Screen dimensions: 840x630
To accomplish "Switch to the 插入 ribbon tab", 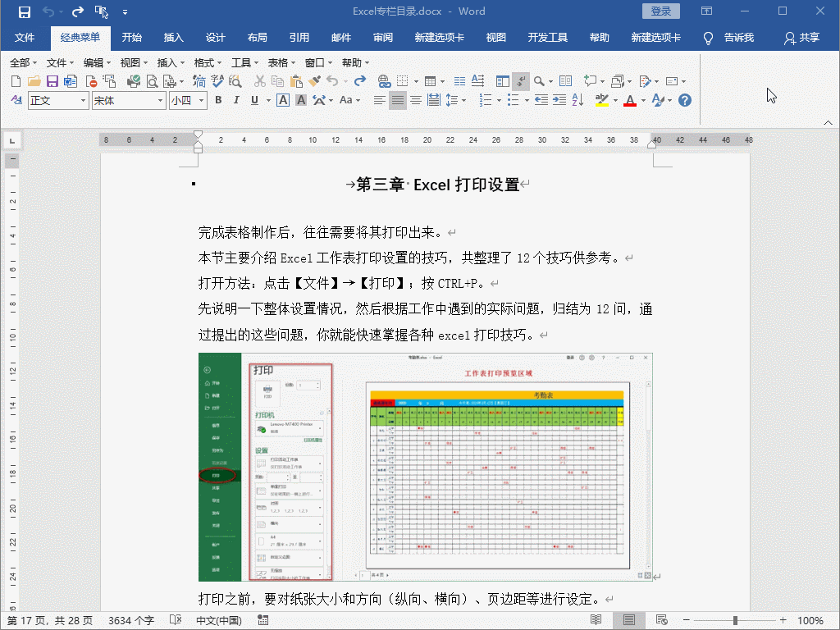I will [174, 38].
